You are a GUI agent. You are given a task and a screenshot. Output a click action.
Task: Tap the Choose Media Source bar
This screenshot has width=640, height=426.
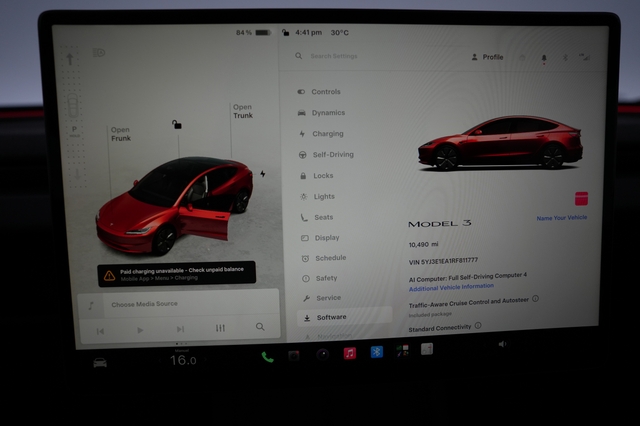[x=179, y=304]
